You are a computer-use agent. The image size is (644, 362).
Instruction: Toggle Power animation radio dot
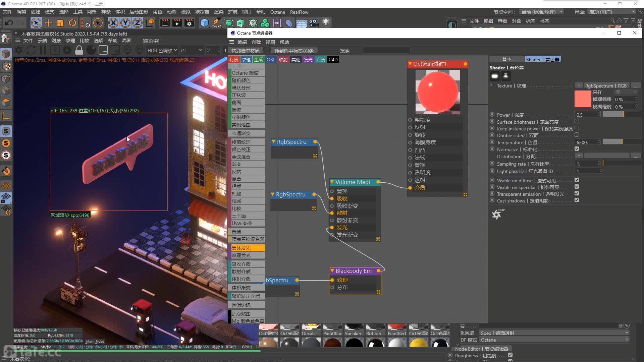(x=492, y=114)
